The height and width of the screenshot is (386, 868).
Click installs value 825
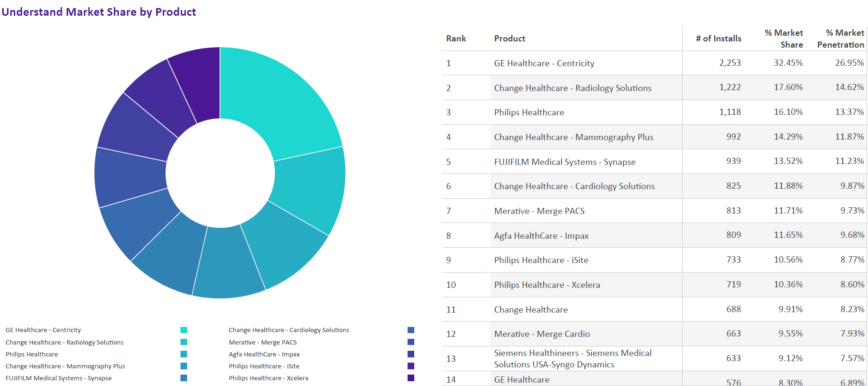pyautogui.click(x=734, y=186)
